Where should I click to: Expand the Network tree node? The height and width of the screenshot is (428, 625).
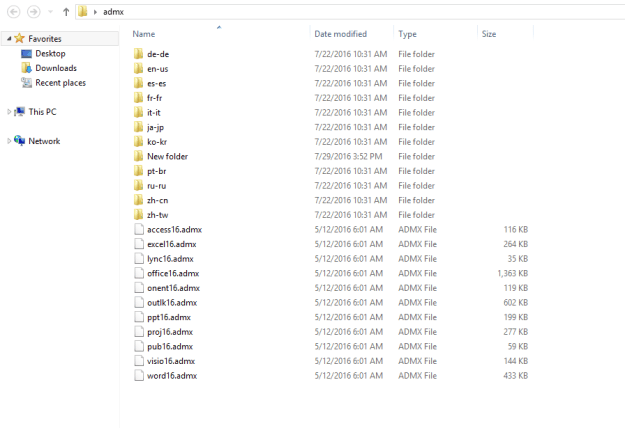tap(9, 141)
